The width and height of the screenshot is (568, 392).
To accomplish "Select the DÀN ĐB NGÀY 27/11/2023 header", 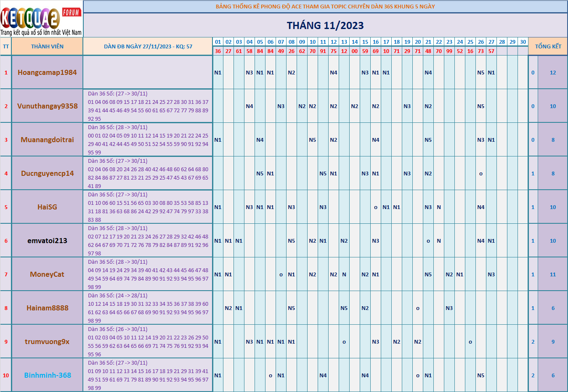I will 148,47.
